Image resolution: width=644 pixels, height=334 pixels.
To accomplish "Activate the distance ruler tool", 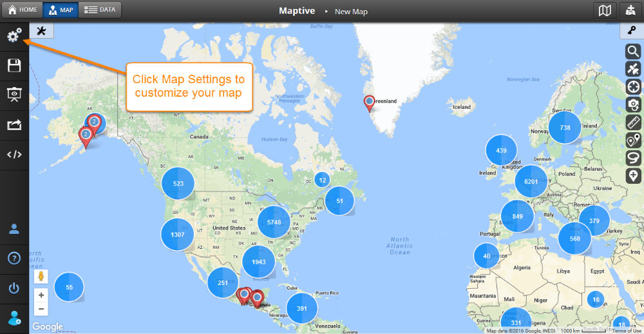I will click(633, 122).
